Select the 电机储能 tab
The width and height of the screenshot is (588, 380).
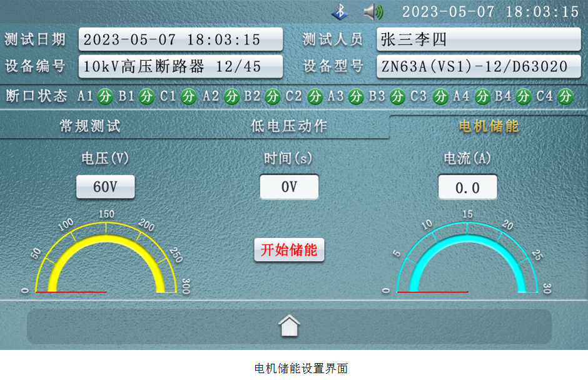click(x=489, y=126)
